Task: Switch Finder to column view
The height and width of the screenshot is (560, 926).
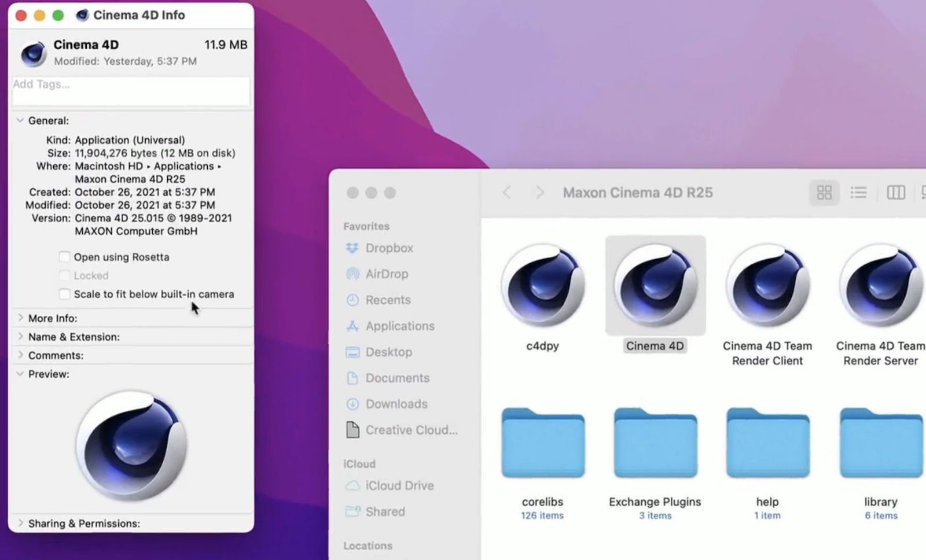Action: click(x=896, y=193)
